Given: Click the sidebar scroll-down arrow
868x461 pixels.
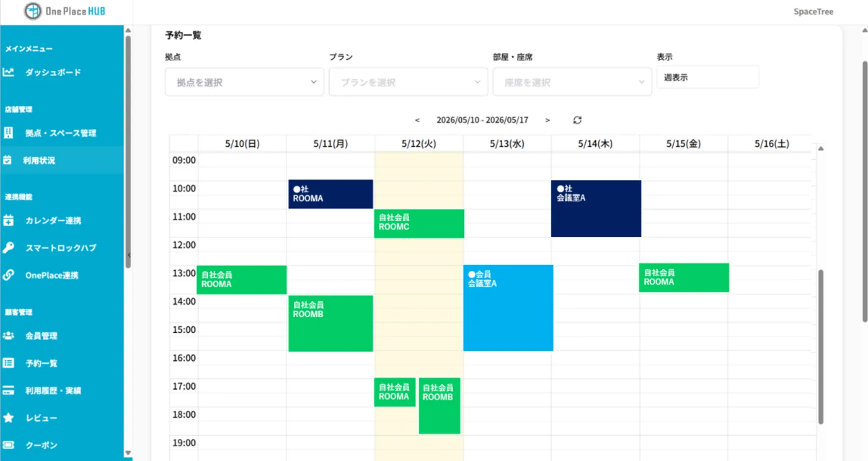Looking at the screenshot, I should point(128,453).
